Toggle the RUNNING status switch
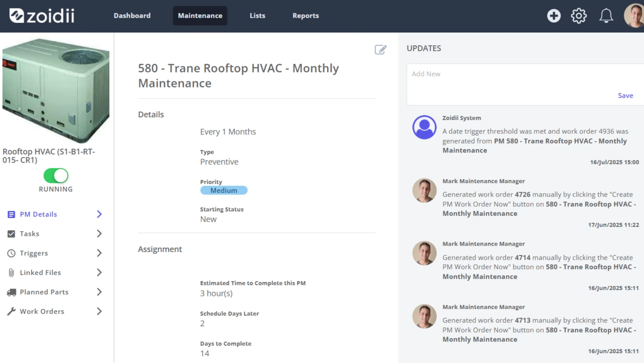The height and width of the screenshot is (363, 644). [x=56, y=176]
